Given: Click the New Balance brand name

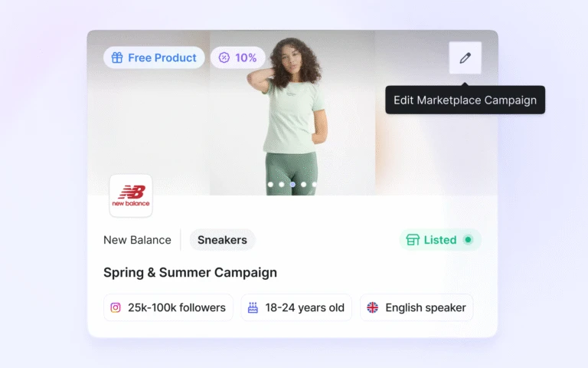Looking at the screenshot, I should [137, 239].
